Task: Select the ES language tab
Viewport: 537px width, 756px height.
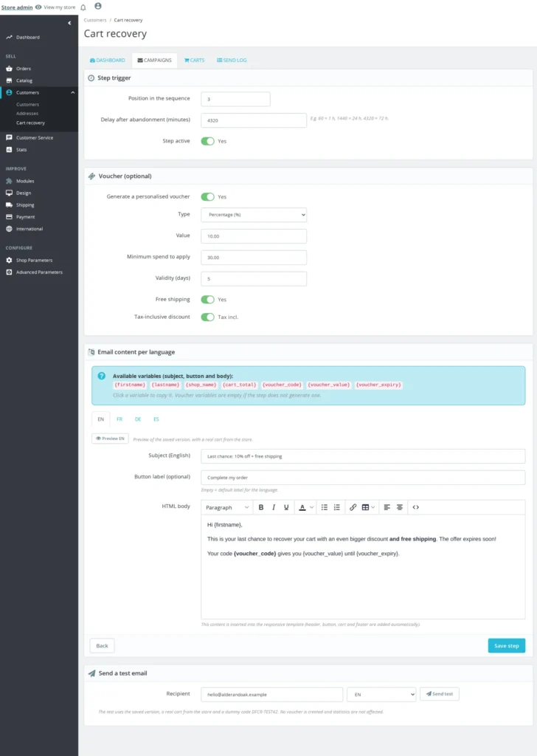Action: [156, 419]
